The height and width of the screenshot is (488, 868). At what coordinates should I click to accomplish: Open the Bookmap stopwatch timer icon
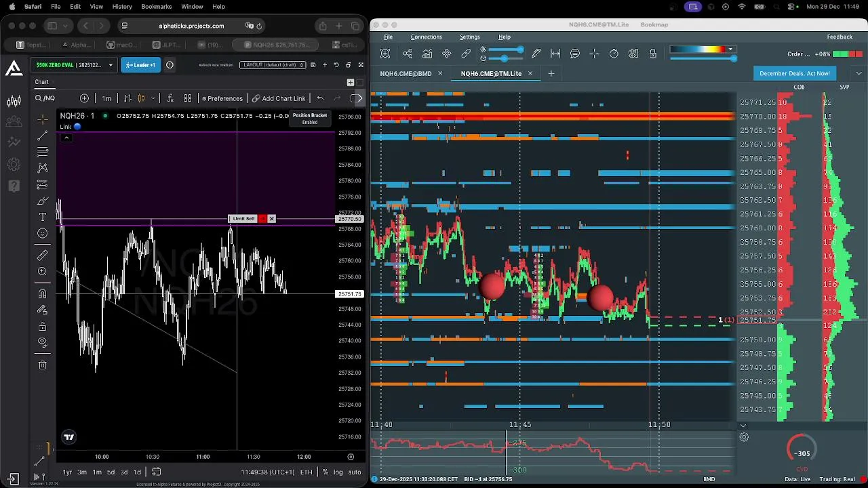614,54
